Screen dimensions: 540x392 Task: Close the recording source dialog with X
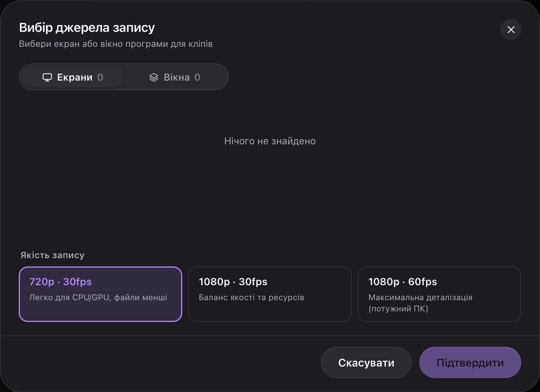[x=511, y=30]
